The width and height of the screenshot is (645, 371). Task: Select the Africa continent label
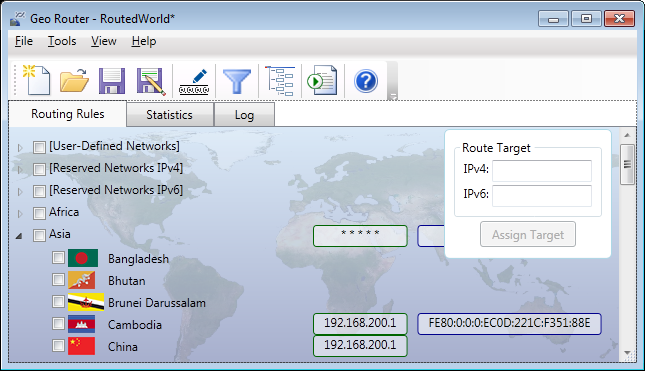(64, 212)
